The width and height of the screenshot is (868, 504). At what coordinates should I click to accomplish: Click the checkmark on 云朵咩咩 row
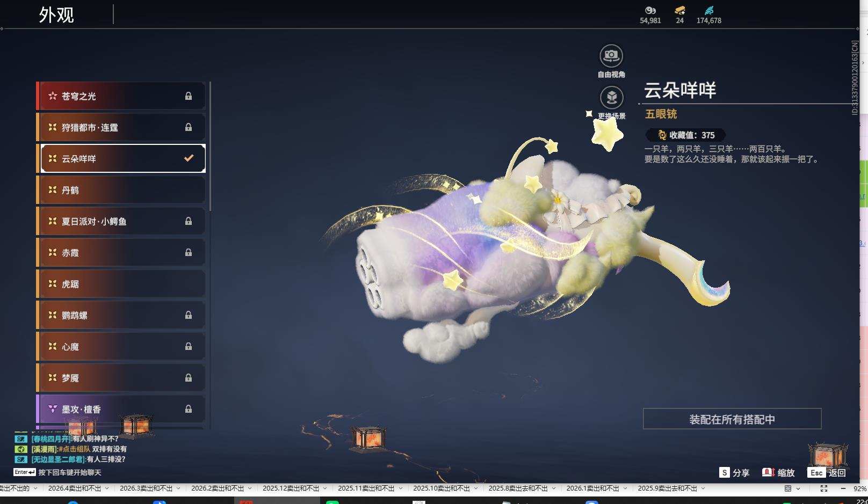click(x=189, y=158)
